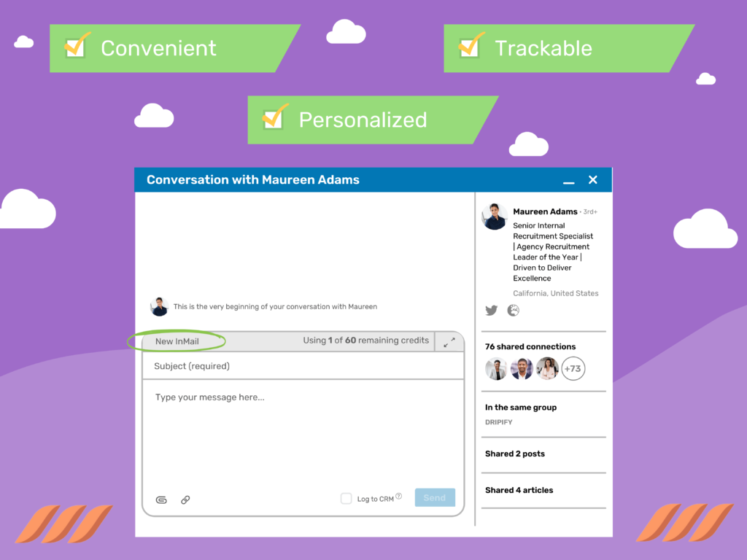Viewport: 747px width, 560px height.
Task: Click the small avatar beside the conversation intro text
Action: pos(160,306)
